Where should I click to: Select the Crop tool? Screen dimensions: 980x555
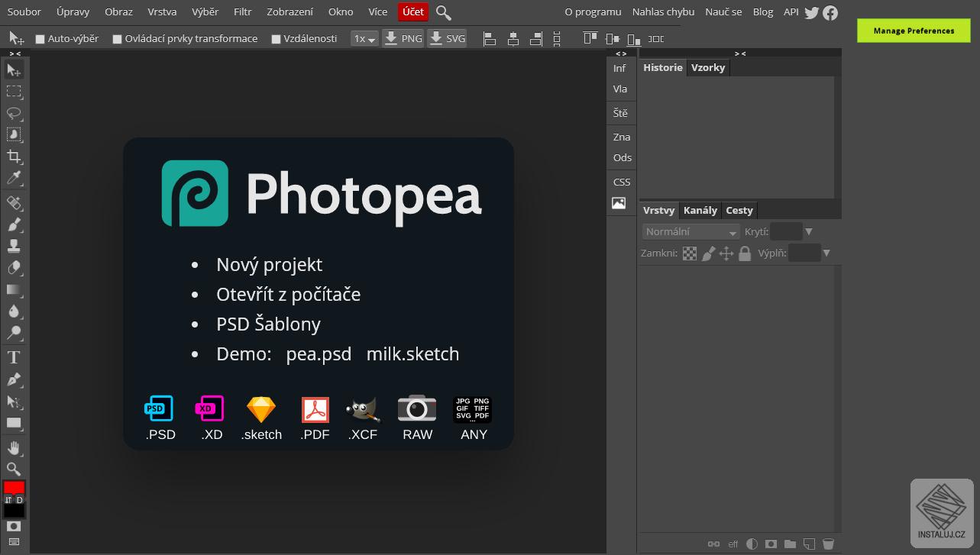coord(14,156)
